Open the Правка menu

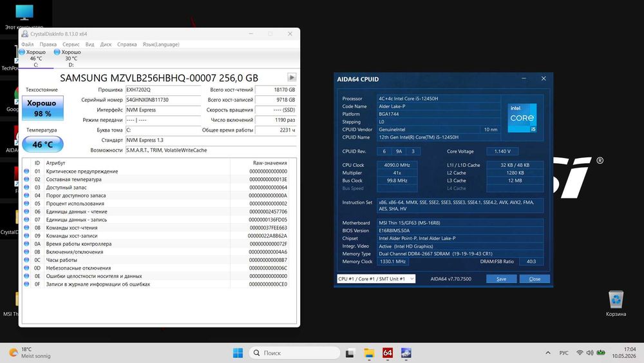tap(48, 44)
